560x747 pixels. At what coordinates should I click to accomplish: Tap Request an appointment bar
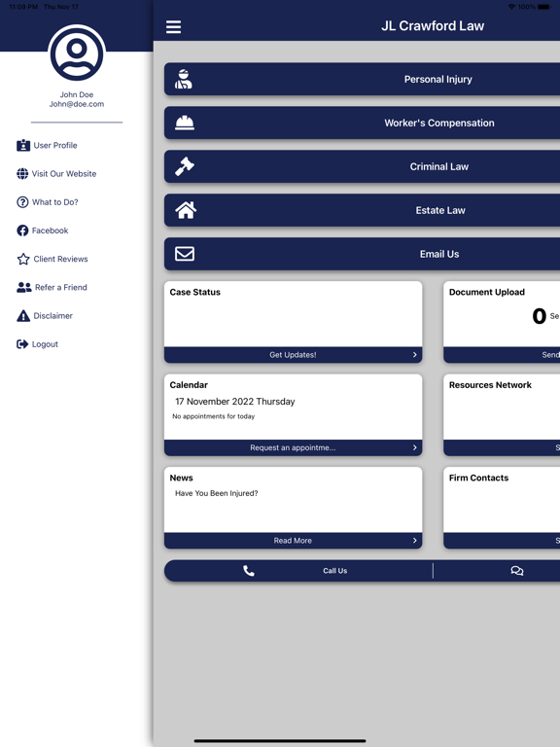point(293,447)
